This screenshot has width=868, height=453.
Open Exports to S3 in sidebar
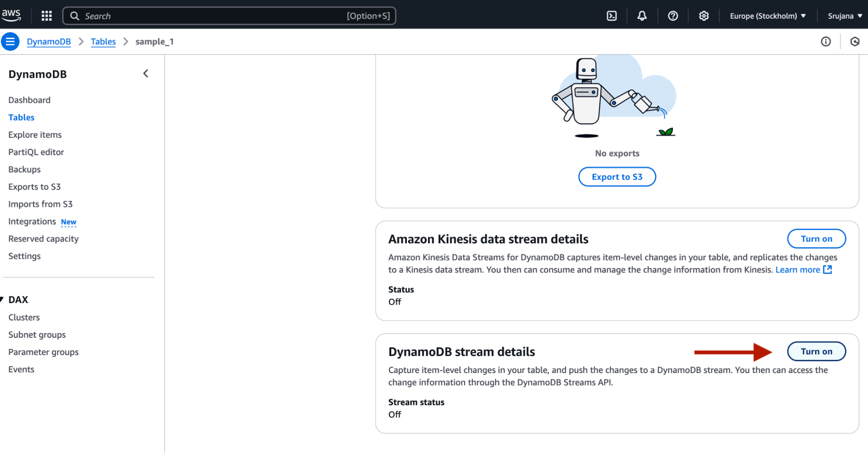pos(35,187)
